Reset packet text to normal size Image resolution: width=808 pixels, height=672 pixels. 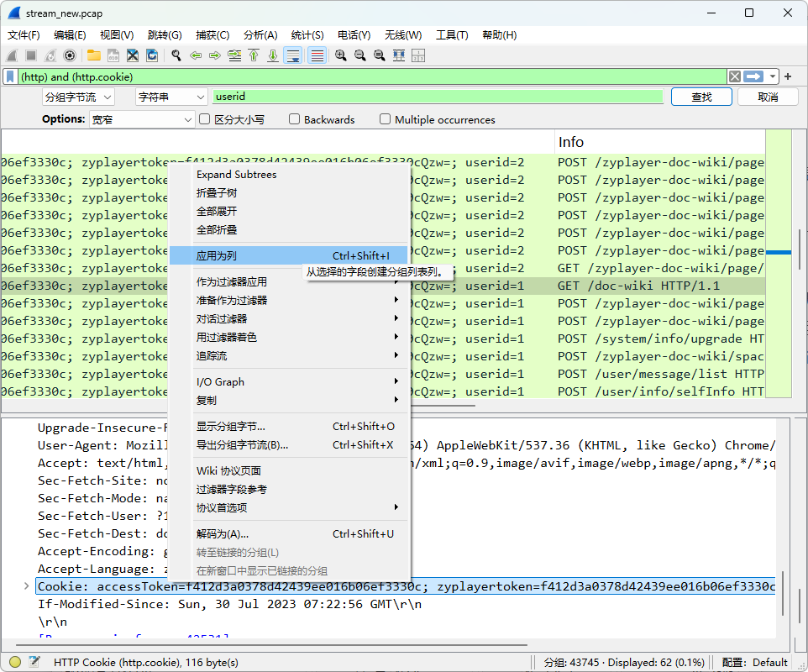pyautogui.click(x=380, y=55)
